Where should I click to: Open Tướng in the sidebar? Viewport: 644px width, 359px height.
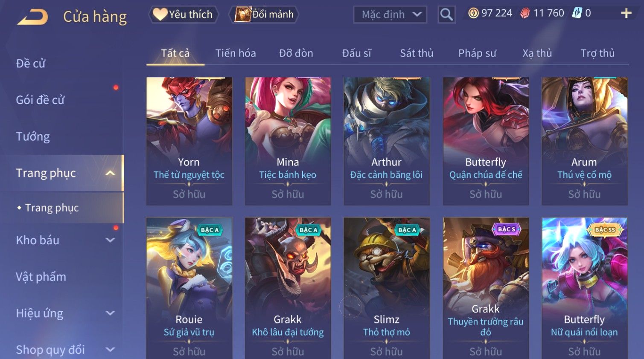33,136
